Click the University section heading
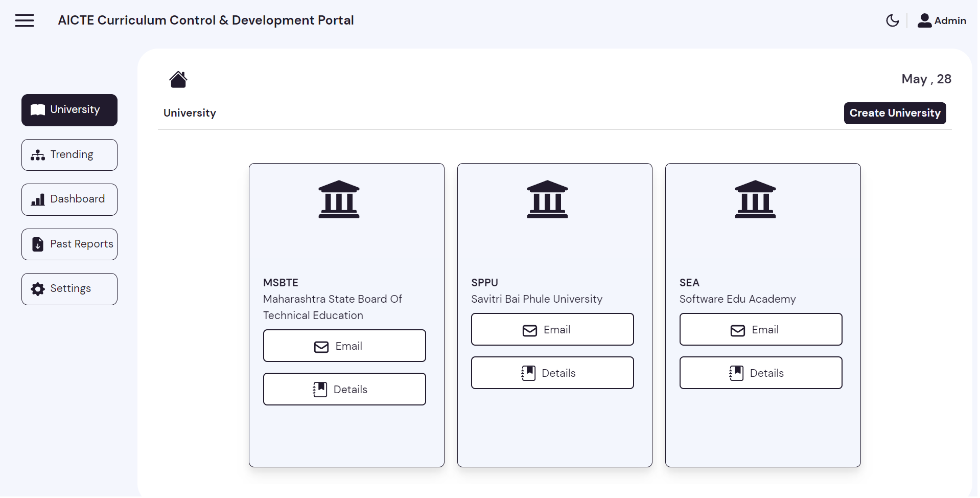980x498 pixels. pos(190,113)
